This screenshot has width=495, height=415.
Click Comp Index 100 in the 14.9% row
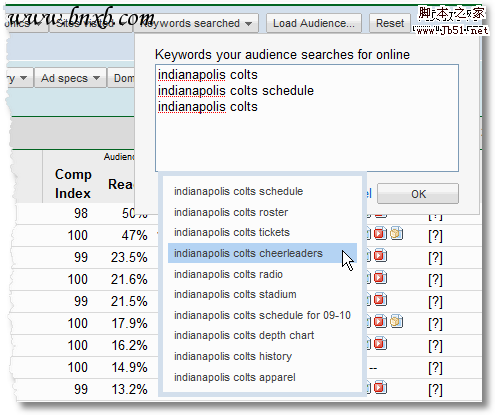[78, 367]
